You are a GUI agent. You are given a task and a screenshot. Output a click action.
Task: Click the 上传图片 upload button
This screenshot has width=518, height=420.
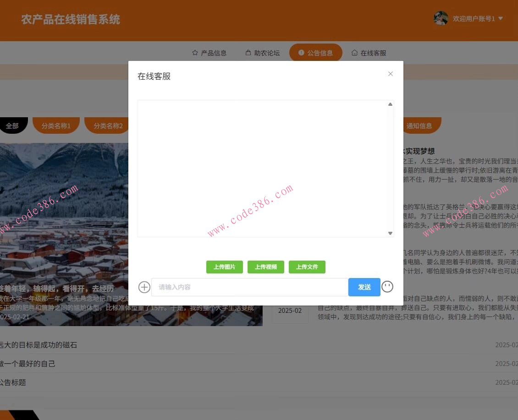[x=224, y=267]
